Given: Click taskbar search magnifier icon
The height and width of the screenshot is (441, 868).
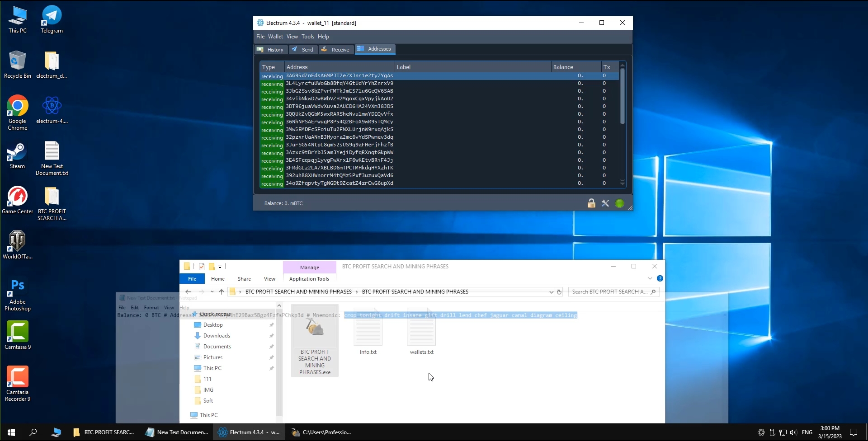Looking at the screenshot, I should pos(33,432).
